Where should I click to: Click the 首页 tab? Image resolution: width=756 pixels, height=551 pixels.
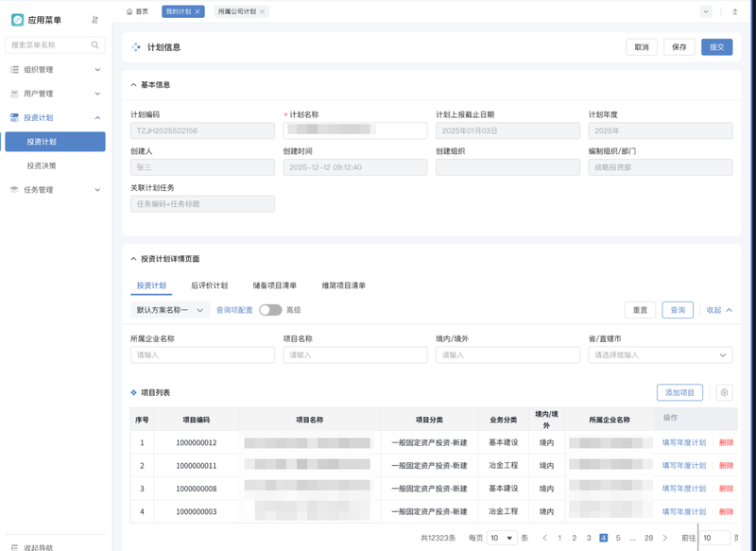pyautogui.click(x=137, y=11)
